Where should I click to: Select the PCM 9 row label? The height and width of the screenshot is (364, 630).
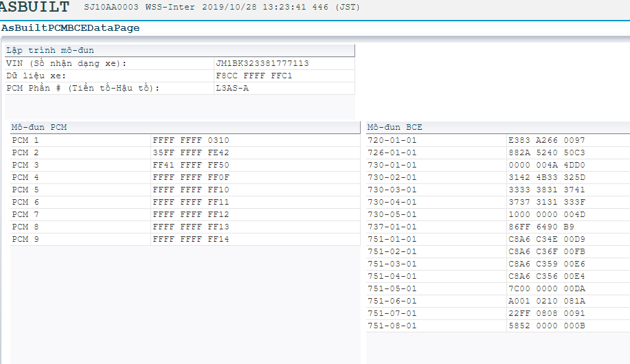(25, 239)
